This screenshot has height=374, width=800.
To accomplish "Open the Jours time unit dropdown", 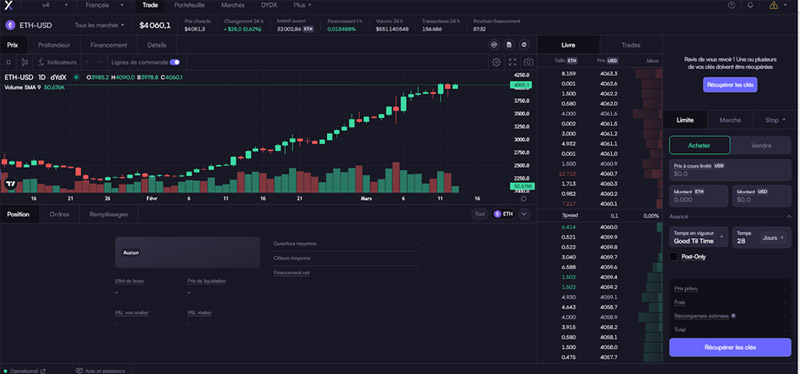I will click(x=773, y=238).
